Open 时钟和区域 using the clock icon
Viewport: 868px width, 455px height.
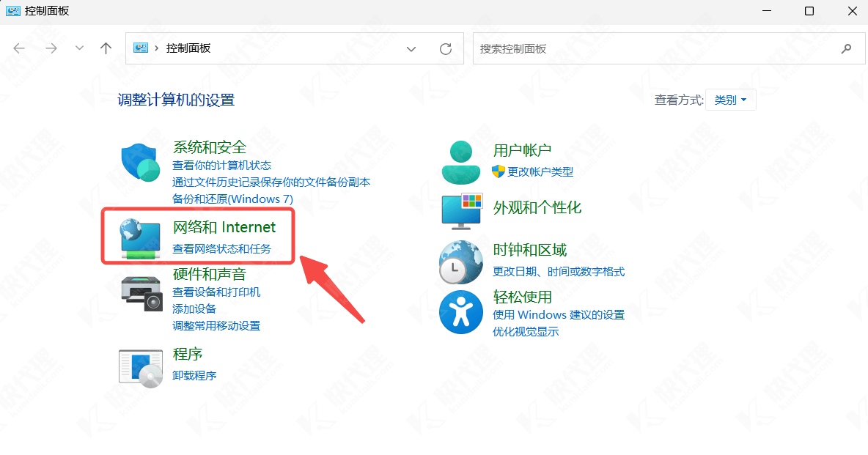(460, 260)
